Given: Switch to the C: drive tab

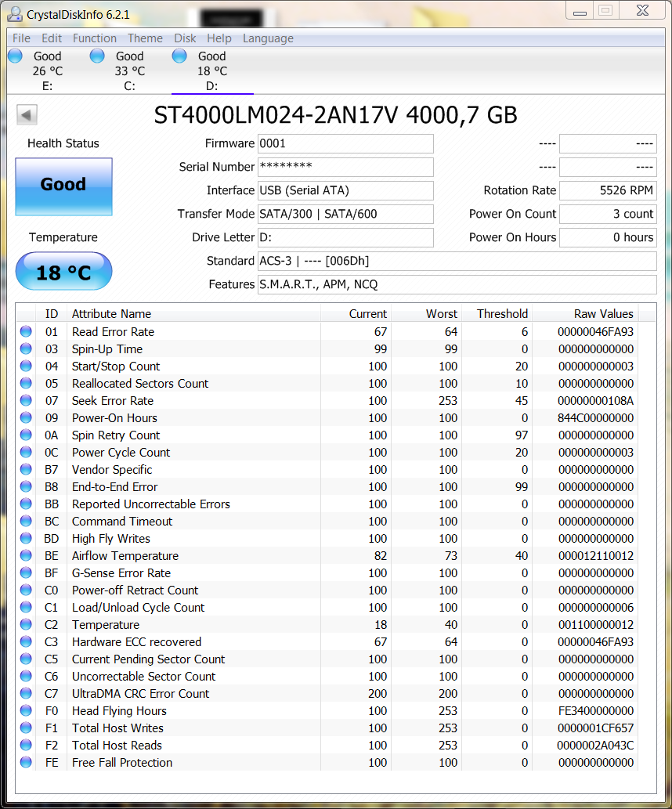Looking at the screenshot, I should [x=129, y=71].
